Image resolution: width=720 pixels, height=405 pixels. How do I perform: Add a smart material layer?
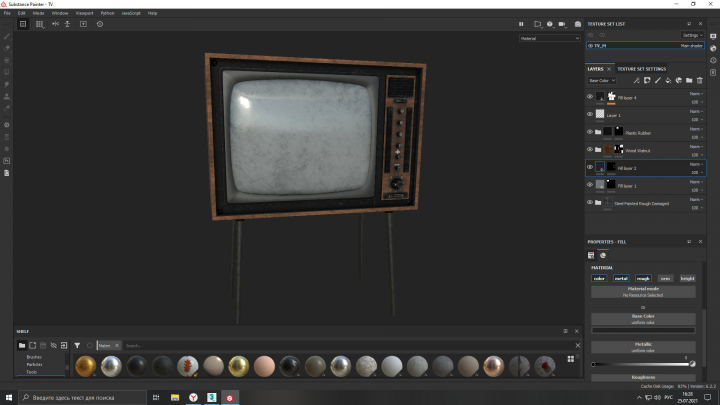[679, 80]
